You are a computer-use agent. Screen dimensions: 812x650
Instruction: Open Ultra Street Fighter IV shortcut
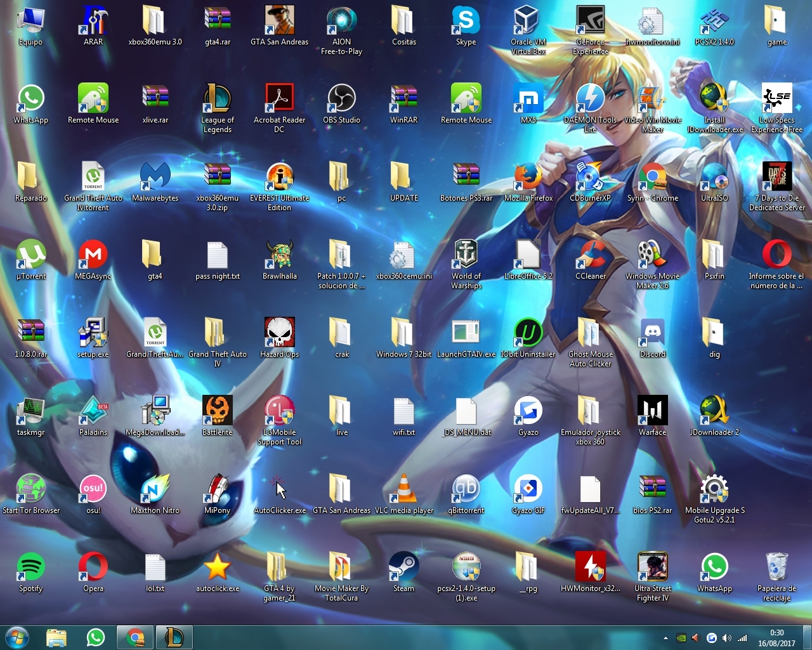(652, 566)
